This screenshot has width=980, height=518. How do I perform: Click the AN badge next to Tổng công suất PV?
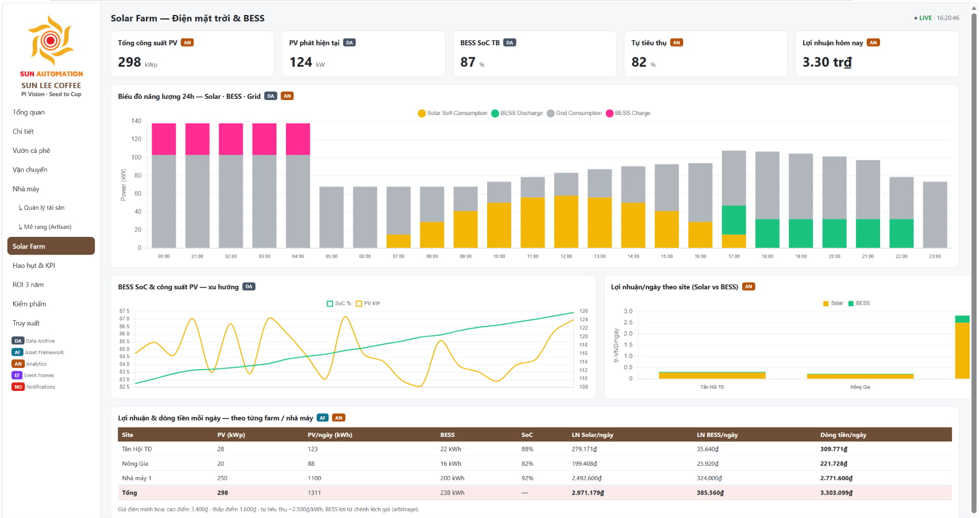click(187, 43)
